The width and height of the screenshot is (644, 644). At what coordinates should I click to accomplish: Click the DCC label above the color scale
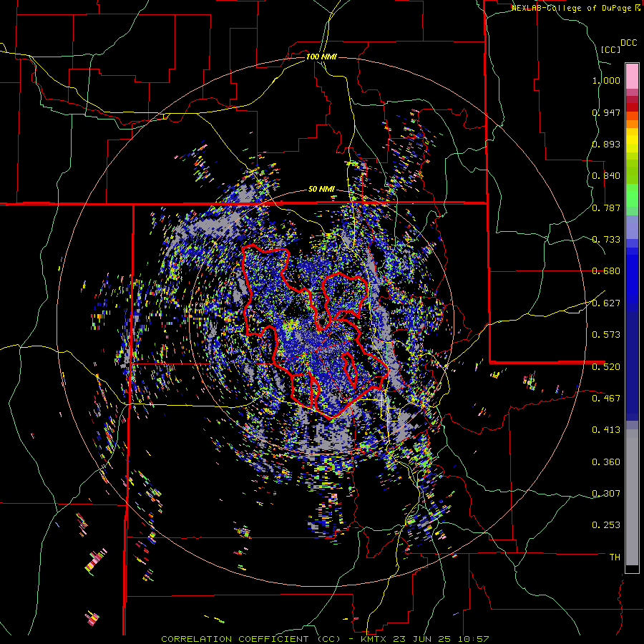coord(628,43)
